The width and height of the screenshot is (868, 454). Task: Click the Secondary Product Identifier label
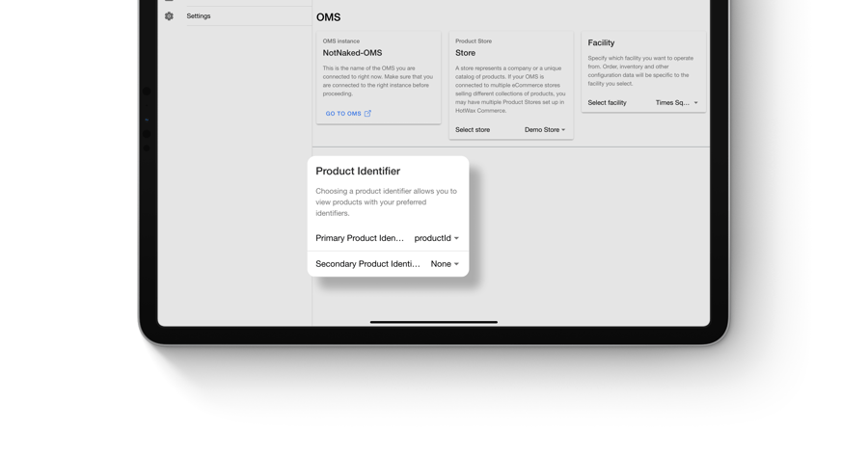coord(367,264)
